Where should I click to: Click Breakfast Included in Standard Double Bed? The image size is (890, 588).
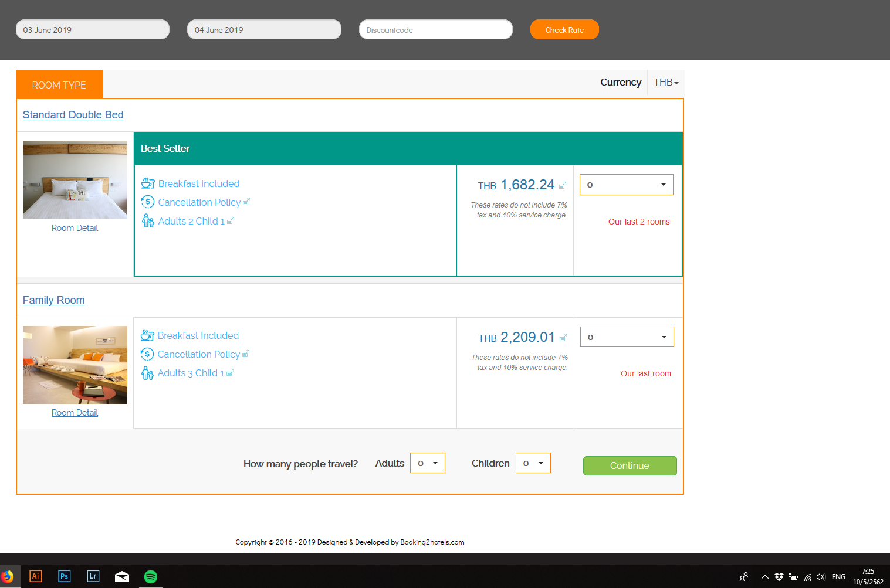[199, 183]
